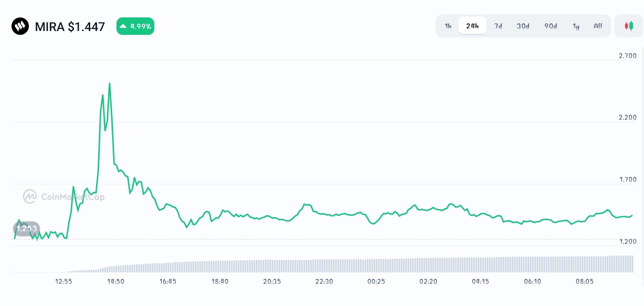644x306 pixels.
Task: Select the All time range
Action: (598, 26)
